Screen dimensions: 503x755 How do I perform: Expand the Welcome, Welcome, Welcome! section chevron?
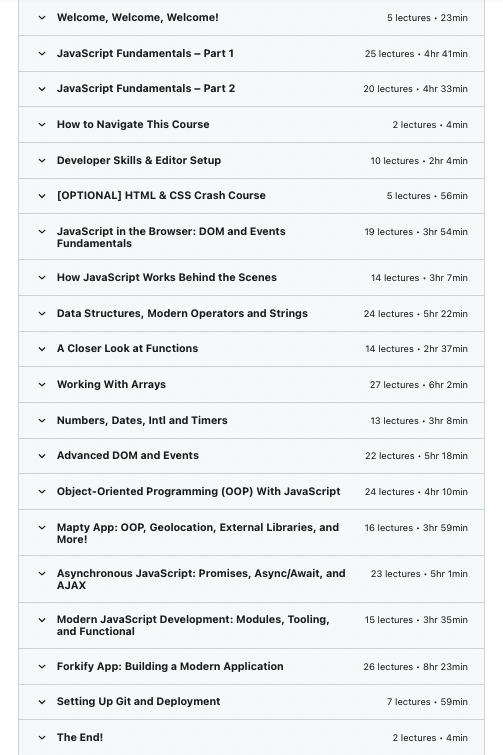point(42,18)
